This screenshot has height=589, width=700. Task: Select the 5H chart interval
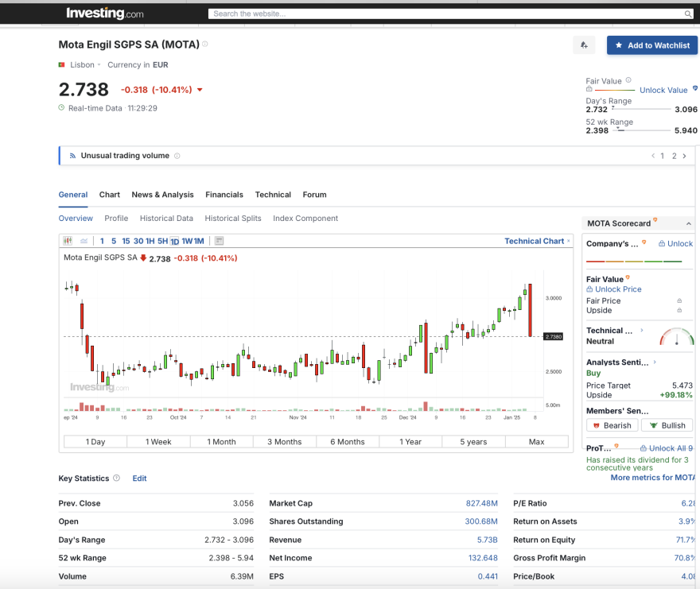[x=162, y=241]
